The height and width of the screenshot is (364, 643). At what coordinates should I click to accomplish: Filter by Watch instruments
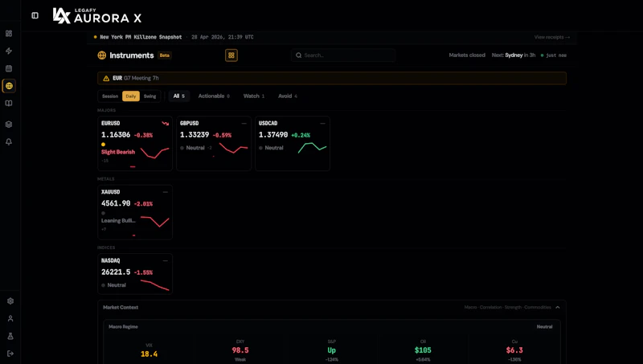coord(254,96)
